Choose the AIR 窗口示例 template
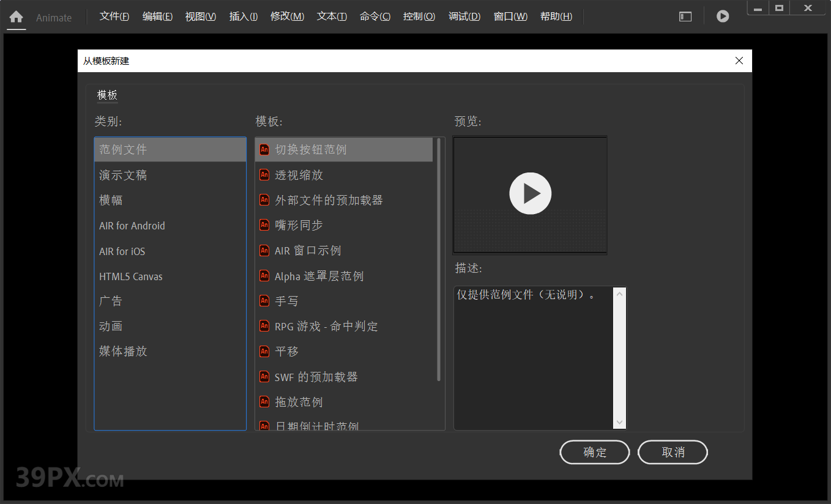Screen dimensions: 831x504 344,251
